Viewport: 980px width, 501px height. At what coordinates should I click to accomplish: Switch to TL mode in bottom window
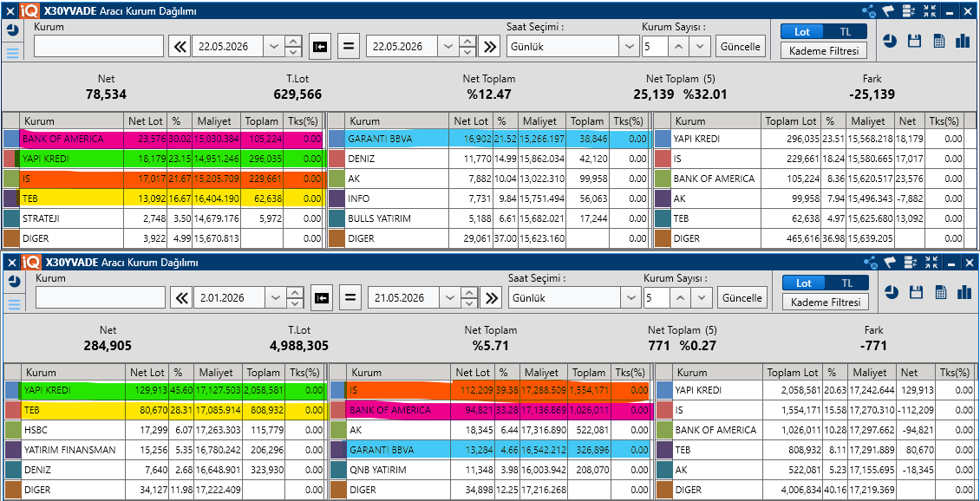pos(846,283)
